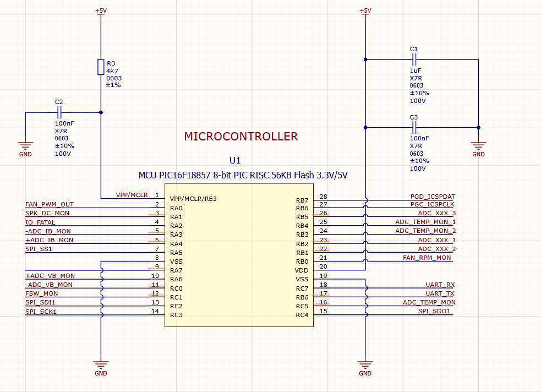
Task: Select the ±1% tolerance text of R3
Action: tap(113, 85)
